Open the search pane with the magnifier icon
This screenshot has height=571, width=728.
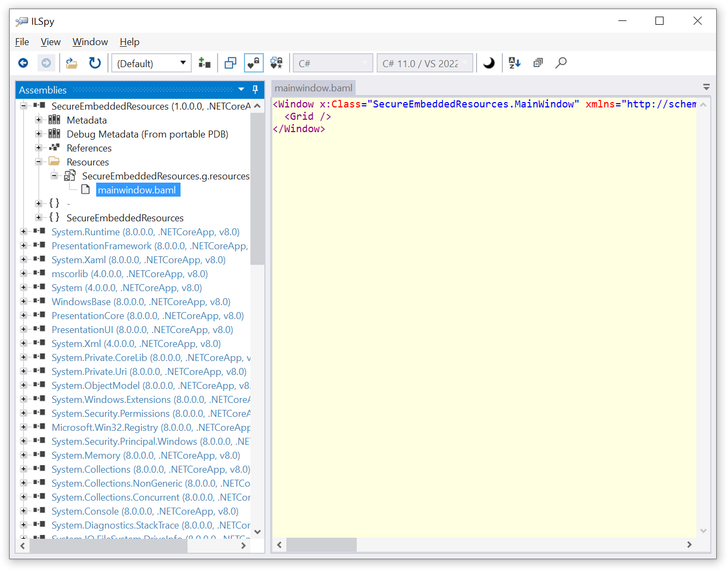click(561, 63)
